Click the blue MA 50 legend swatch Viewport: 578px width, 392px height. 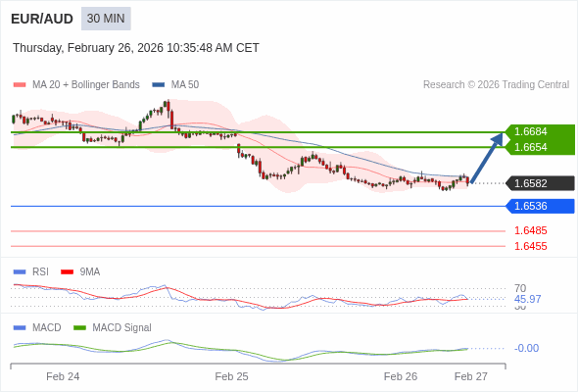[x=159, y=85]
